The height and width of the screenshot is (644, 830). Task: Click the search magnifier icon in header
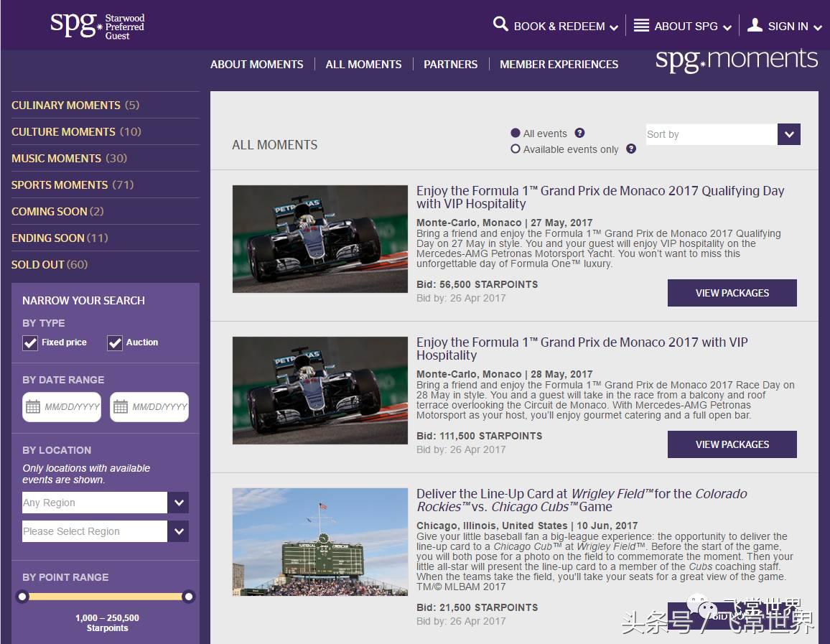point(500,24)
